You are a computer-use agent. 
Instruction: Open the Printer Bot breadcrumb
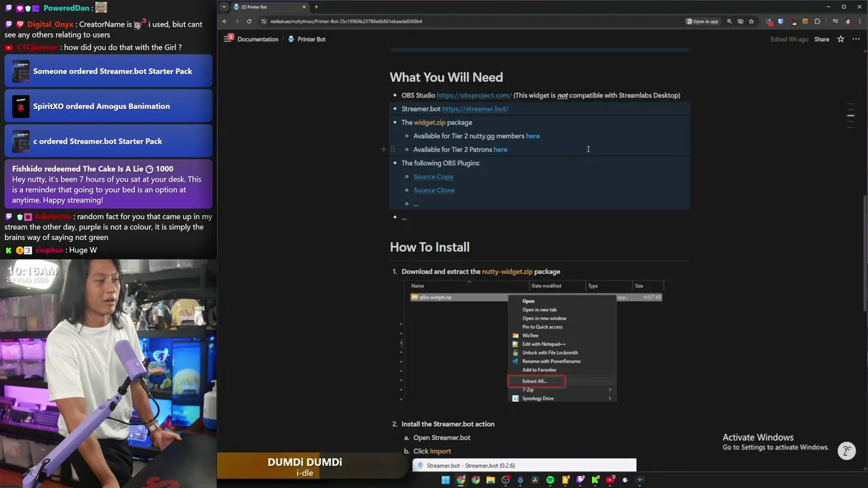click(307, 39)
